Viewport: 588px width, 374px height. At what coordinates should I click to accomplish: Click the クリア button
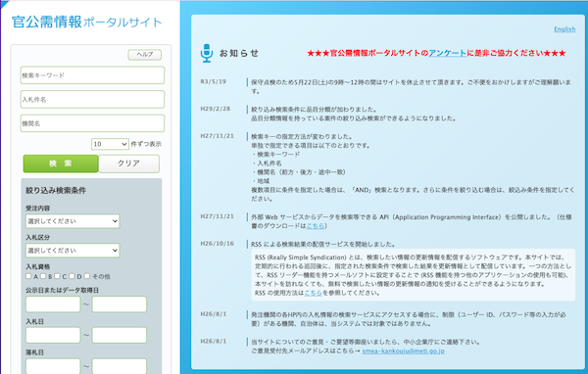pos(129,164)
